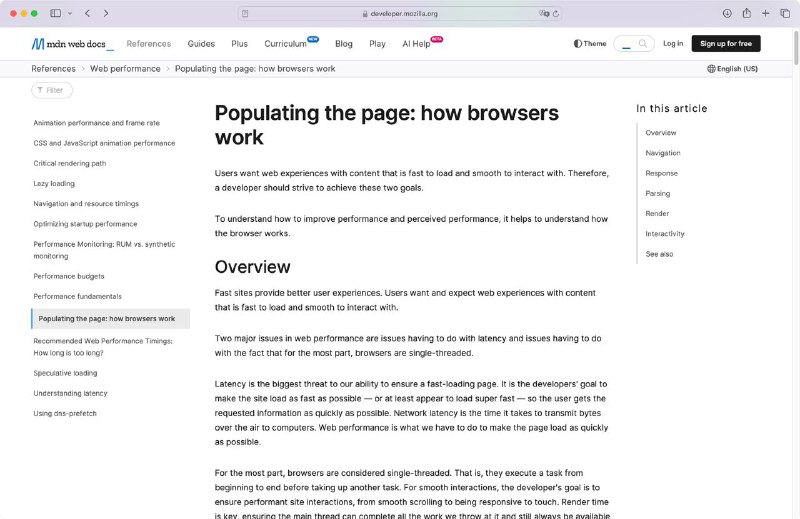Select Populating the page sidebar item
Screen dimensions: 800x519
(x=111, y=318)
